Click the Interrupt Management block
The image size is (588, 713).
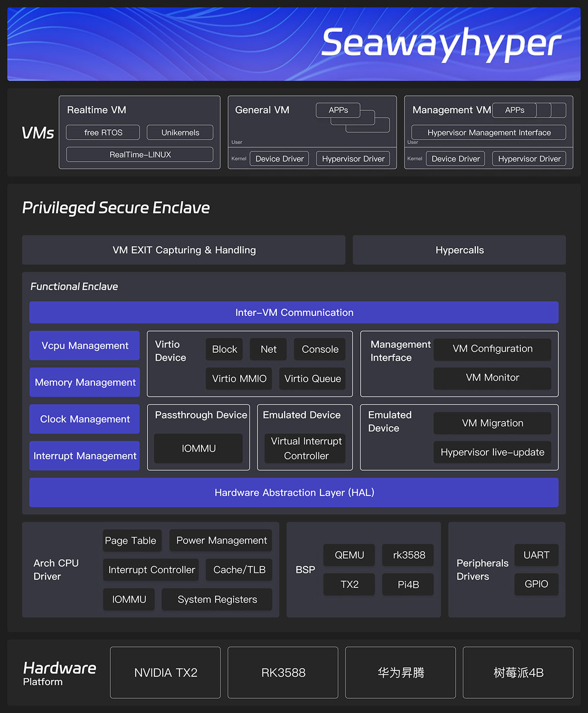coord(84,456)
